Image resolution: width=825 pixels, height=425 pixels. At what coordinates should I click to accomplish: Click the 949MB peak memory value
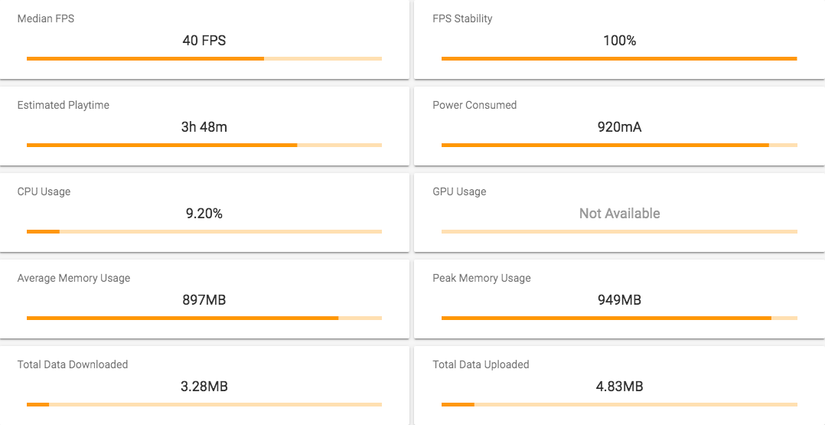click(619, 300)
